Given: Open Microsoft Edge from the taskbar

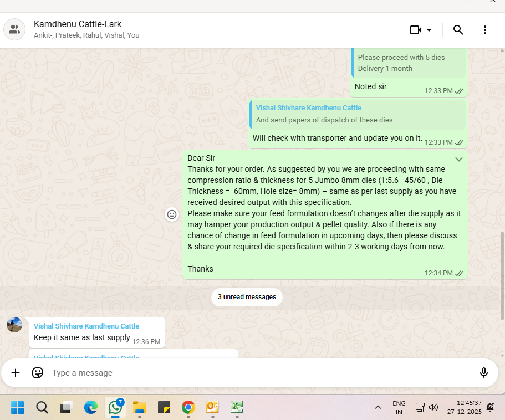Looking at the screenshot, I should 91,408.
